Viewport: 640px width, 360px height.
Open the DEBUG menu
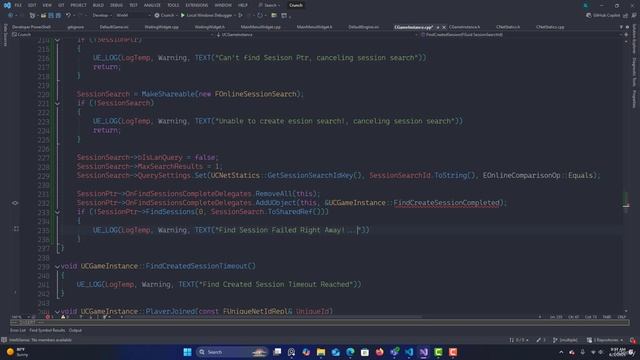[x=116, y=5]
